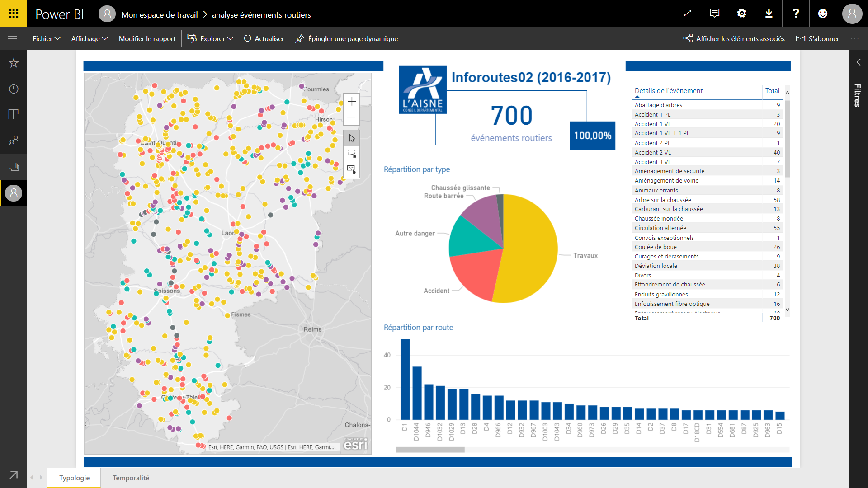Click the table vertical scrollbar thumb

point(788,138)
